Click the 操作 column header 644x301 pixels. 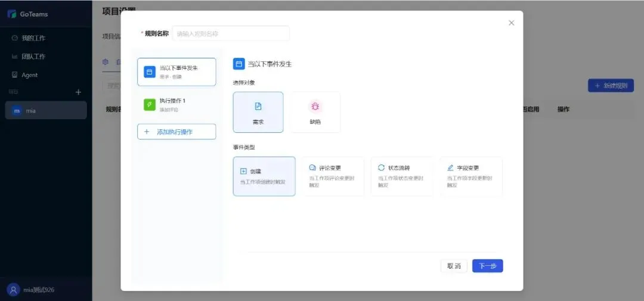(563, 109)
